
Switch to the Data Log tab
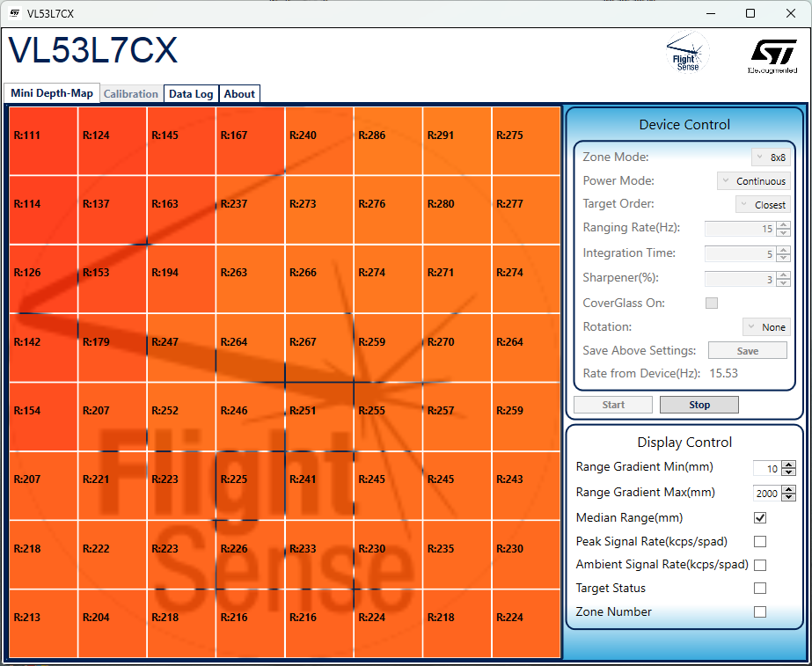191,94
